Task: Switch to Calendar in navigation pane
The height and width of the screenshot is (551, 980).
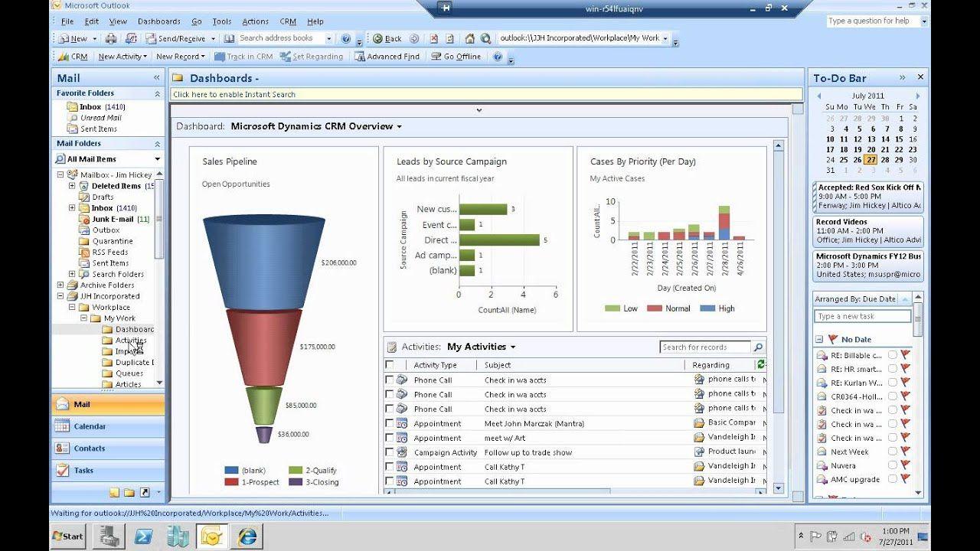Action: pyautogui.click(x=108, y=426)
